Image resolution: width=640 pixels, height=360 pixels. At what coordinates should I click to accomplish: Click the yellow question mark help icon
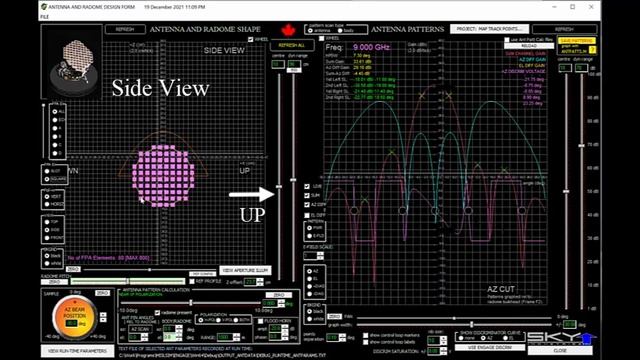(592, 49)
